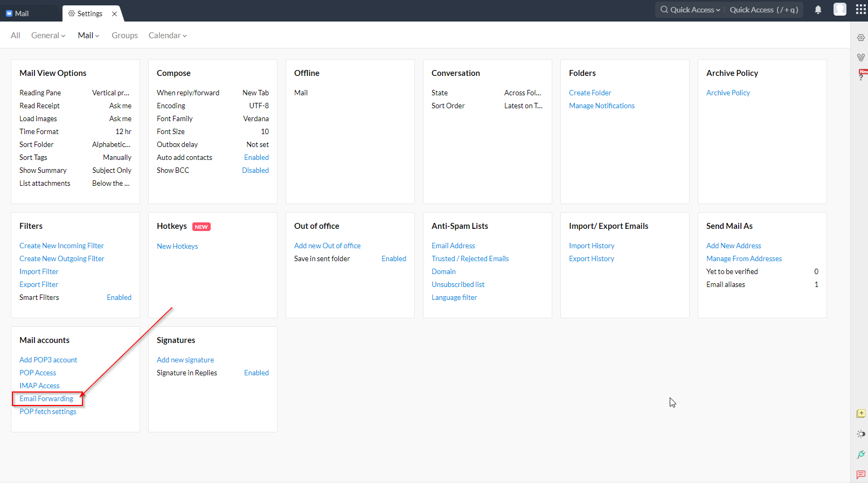Click the Outbox delay row

pos(213,144)
